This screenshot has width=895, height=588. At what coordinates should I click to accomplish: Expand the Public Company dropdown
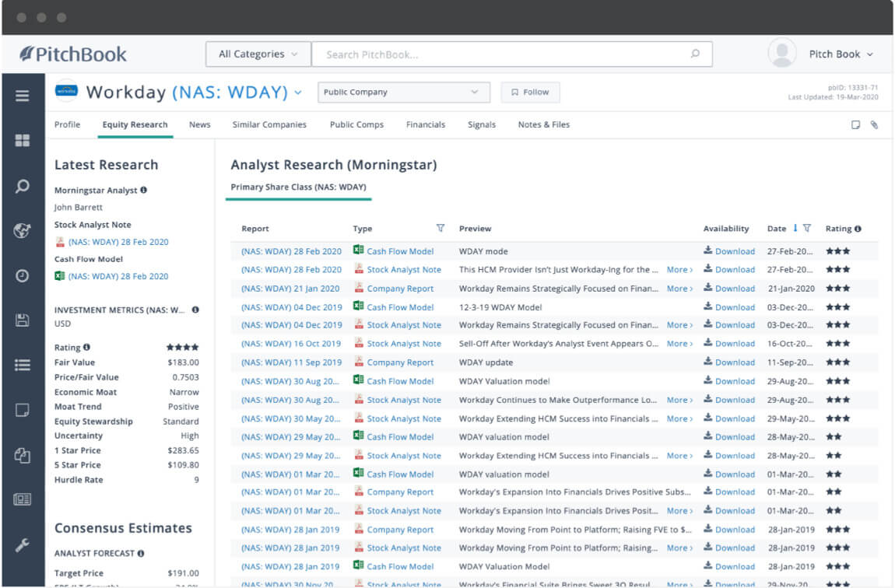403,92
